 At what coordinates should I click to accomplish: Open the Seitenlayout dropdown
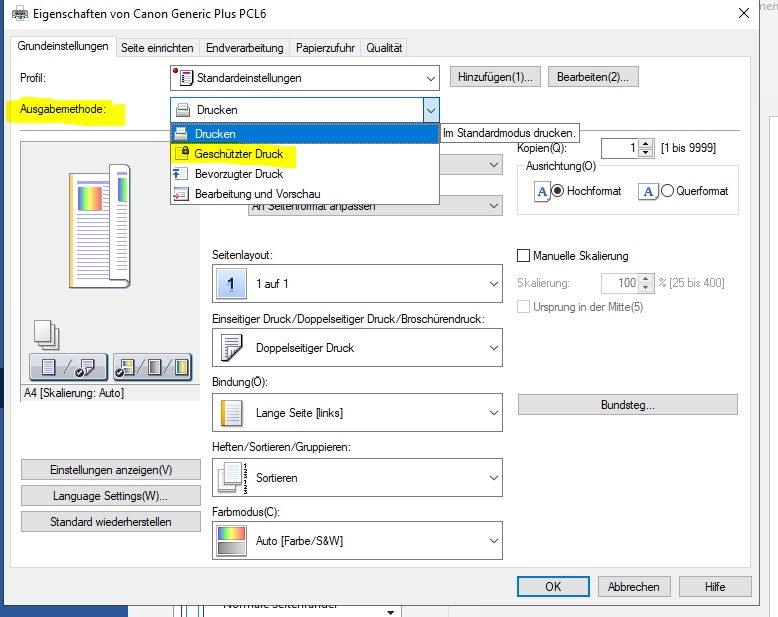click(357, 284)
